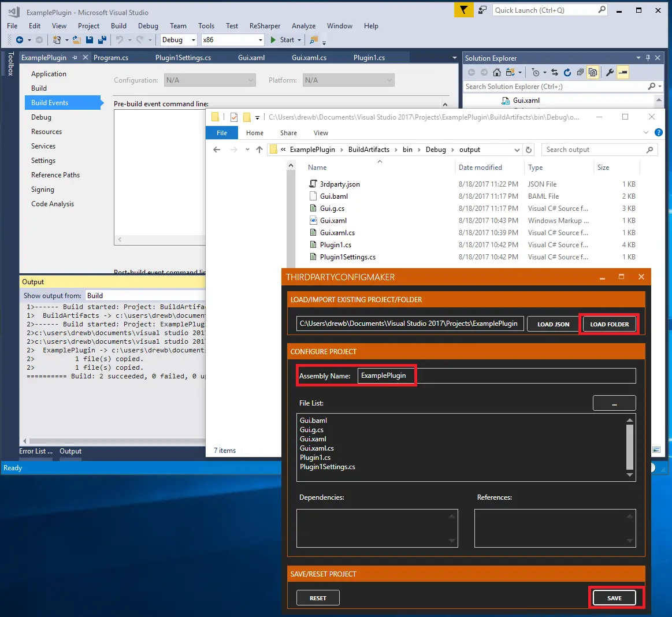The width and height of the screenshot is (672, 617).
Task: Toggle Show All Files in Solution Explorer
Action: pyautogui.click(x=593, y=72)
